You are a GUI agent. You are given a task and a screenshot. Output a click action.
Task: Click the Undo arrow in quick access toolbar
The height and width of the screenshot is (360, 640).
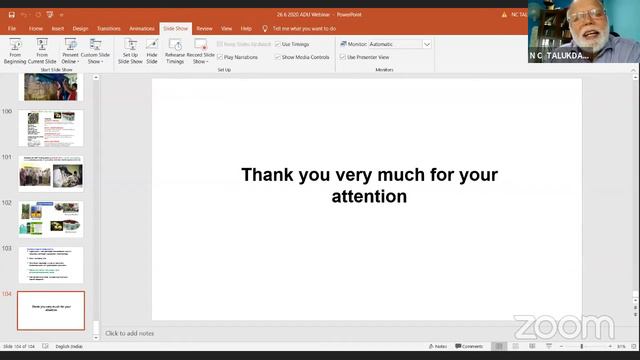[x=24, y=15]
